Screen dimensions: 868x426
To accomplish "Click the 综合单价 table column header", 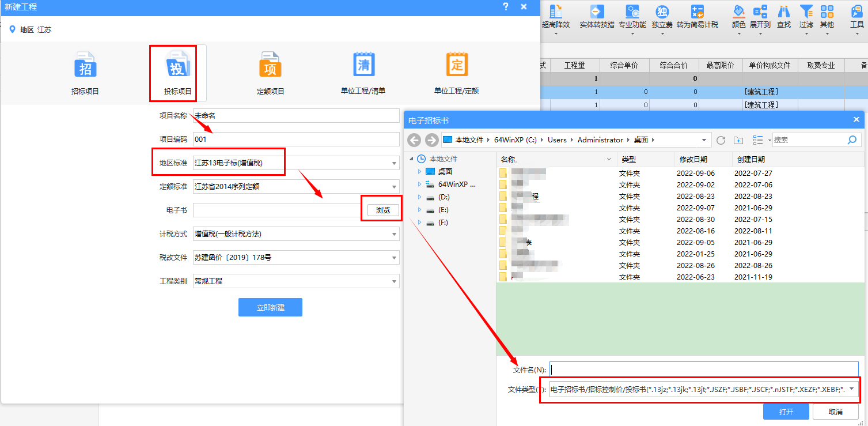I will (624, 65).
